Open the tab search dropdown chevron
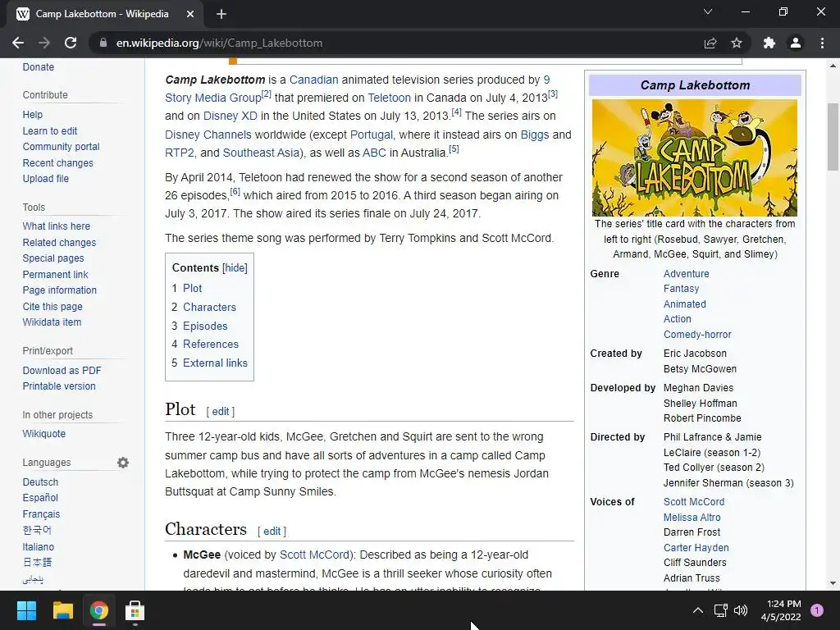840x630 pixels. [708, 11]
